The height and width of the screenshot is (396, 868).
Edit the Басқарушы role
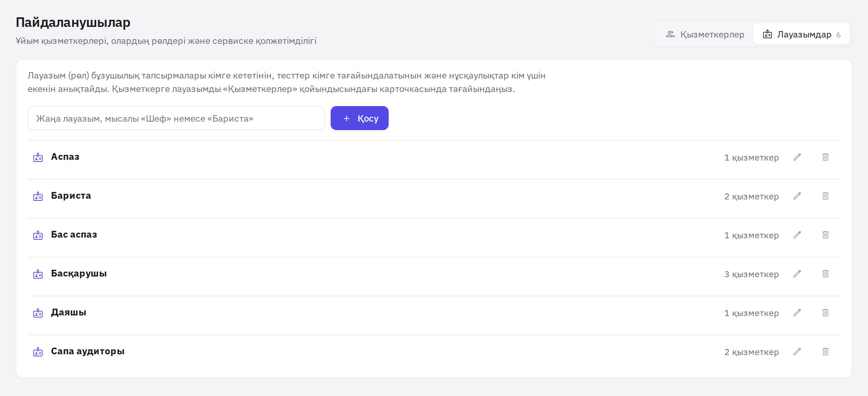[x=797, y=274]
